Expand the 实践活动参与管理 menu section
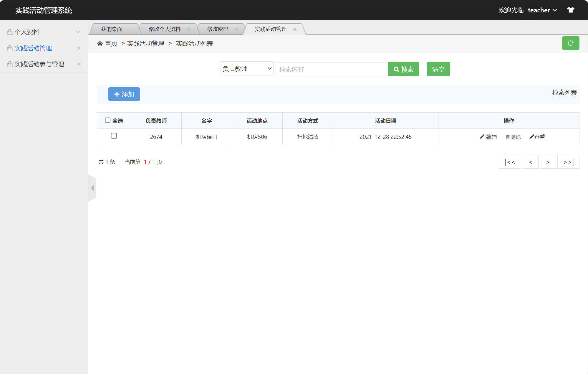 click(39, 64)
